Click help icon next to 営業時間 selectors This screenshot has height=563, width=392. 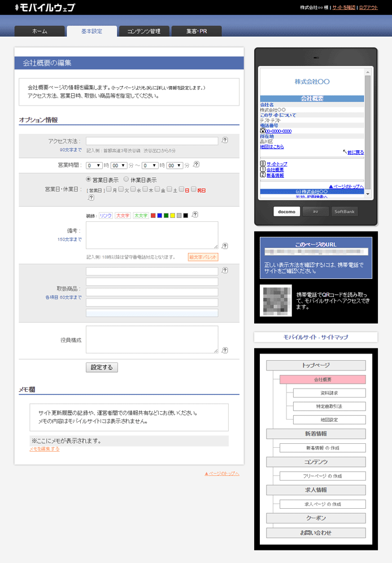click(x=196, y=164)
